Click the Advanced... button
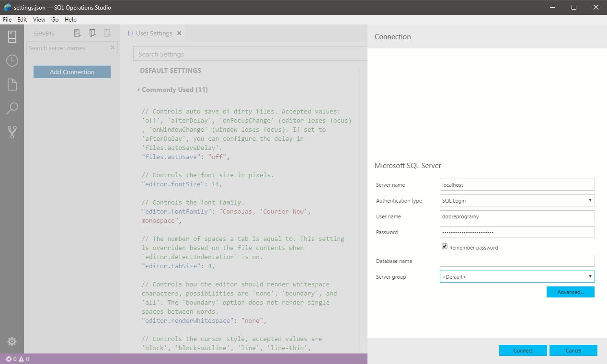This screenshot has width=607, height=364. pyautogui.click(x=570, y=292)
